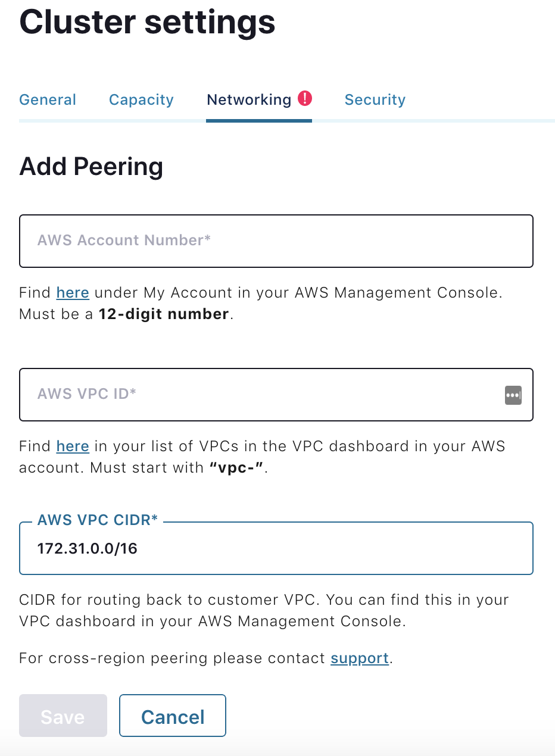Click the Add Peering heading
Screen dimensions: 555x756
[x=91, y=167]
